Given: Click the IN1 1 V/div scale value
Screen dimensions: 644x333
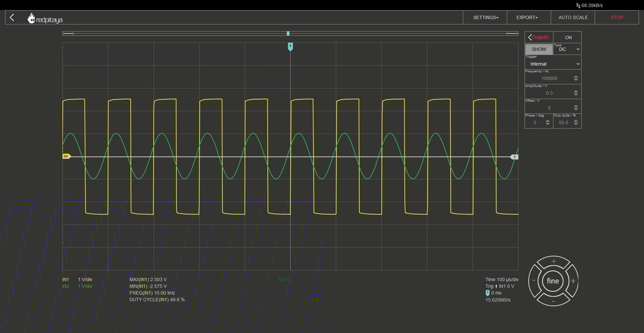Looking at the screenshot, I should (85, 279).
